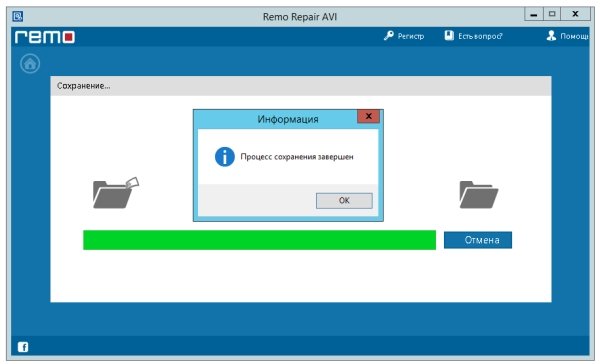Click the Отмена cancel button

[478, 240]
